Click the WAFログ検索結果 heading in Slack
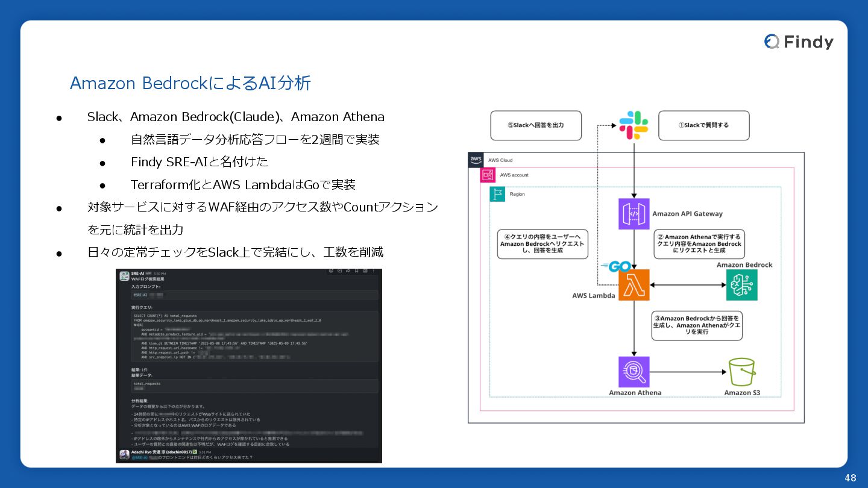This screenshot has width=868, height=488. coord(148,279)
